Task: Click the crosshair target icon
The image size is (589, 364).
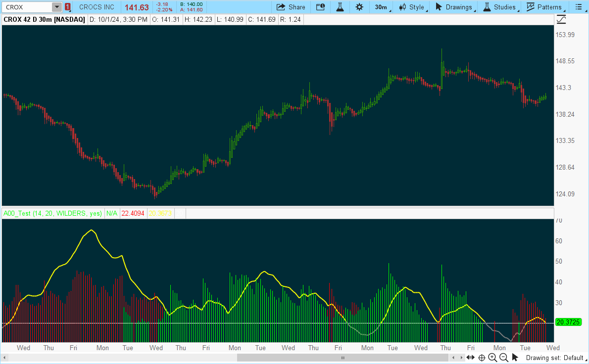Action: tap(482, 358)
